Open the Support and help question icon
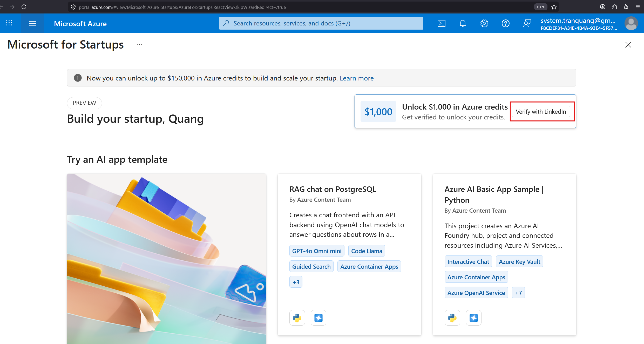Viewport: 644px width, 344px height. (505, 23)
